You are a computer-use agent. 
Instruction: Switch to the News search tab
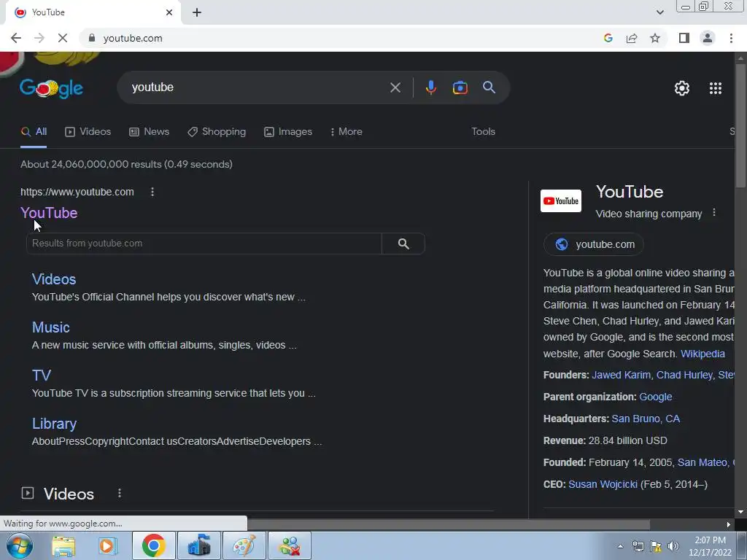(x=149, y=132)
